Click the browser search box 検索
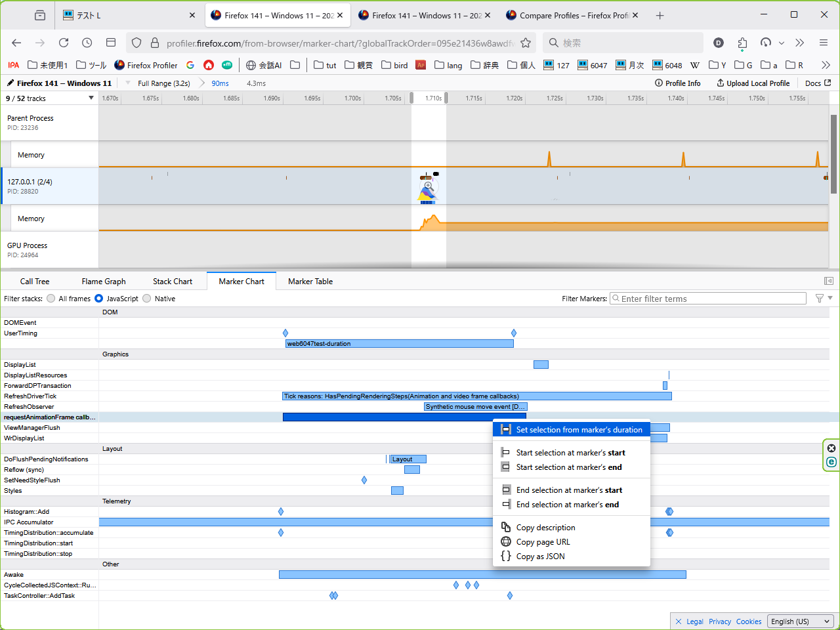Screen dimensions: 840x630 [x=623, y=43]
